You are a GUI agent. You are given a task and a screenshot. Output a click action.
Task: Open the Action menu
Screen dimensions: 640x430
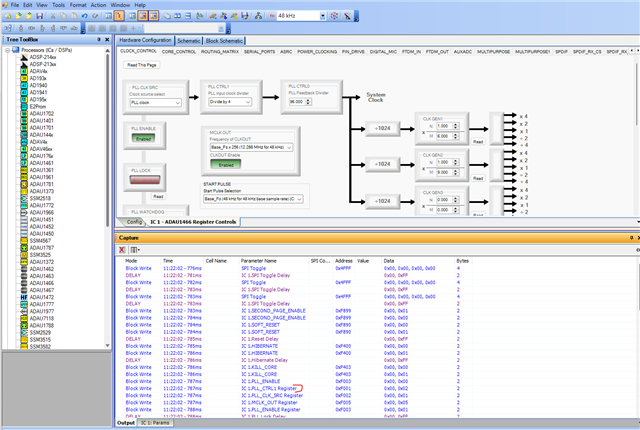coord(98,5)
